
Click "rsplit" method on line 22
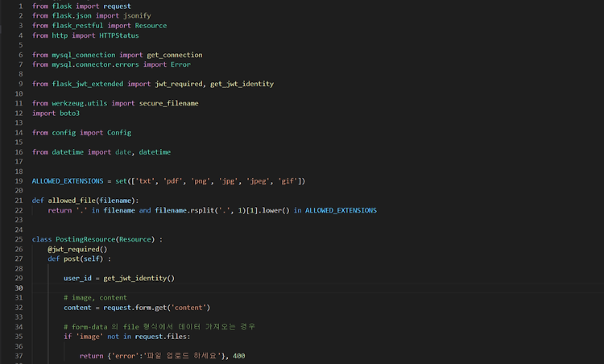click(202, 210)
